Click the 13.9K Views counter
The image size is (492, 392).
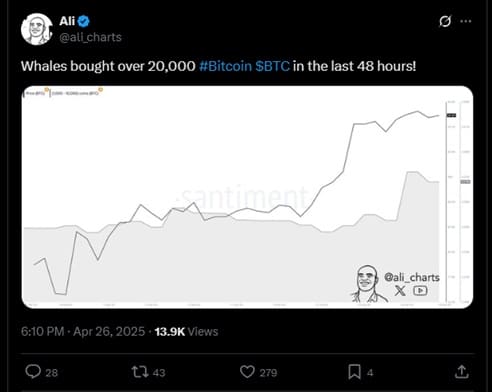[x=186, y=331]
